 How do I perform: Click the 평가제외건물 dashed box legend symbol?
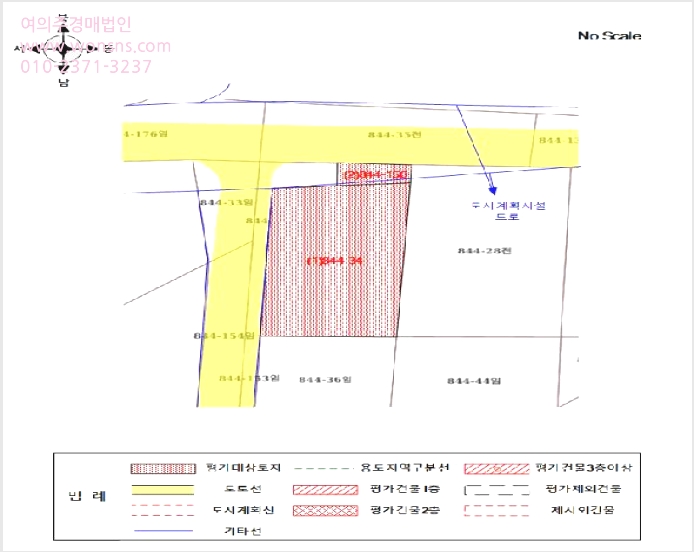(x=497, y=490)
